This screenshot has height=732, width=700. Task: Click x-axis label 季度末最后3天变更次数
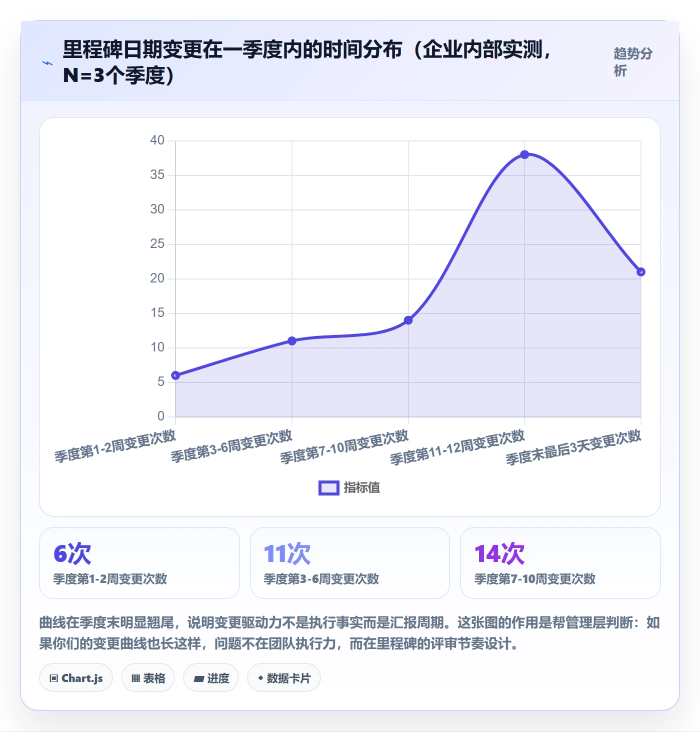pos(573,447)
